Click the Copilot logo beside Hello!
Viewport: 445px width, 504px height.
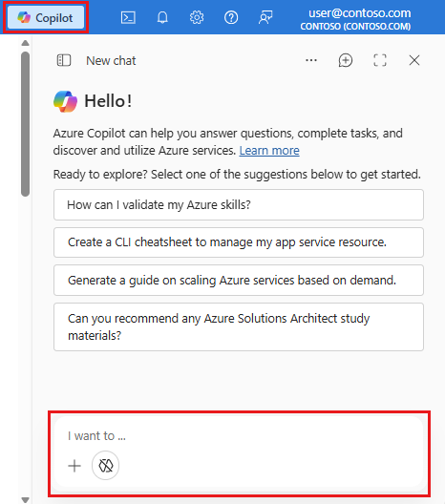pos(65,101)
